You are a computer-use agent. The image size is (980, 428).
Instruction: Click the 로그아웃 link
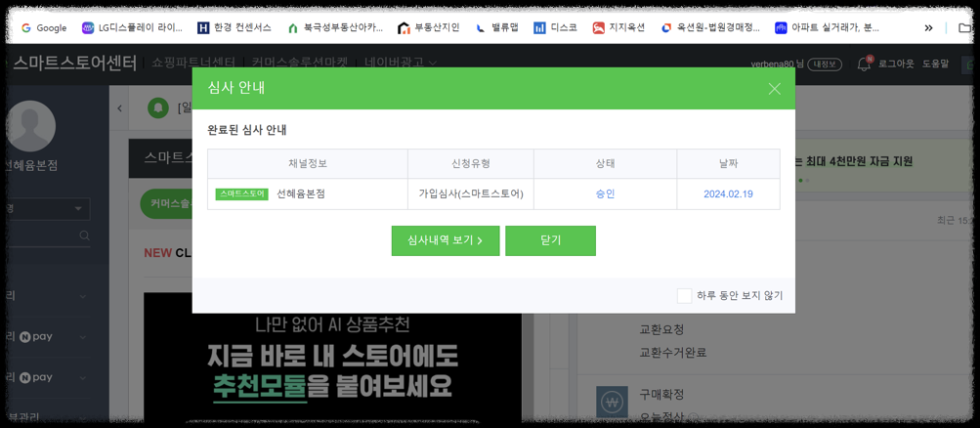point(896,64)
